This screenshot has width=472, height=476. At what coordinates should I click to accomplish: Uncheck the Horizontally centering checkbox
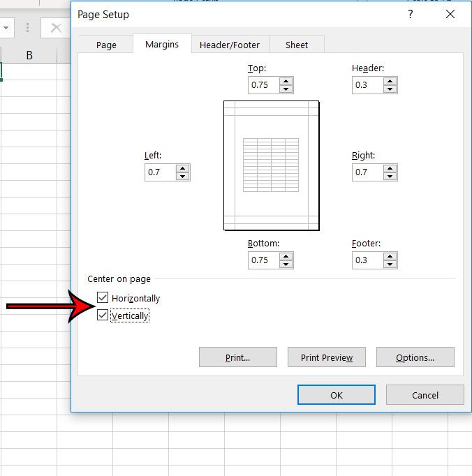103,298
